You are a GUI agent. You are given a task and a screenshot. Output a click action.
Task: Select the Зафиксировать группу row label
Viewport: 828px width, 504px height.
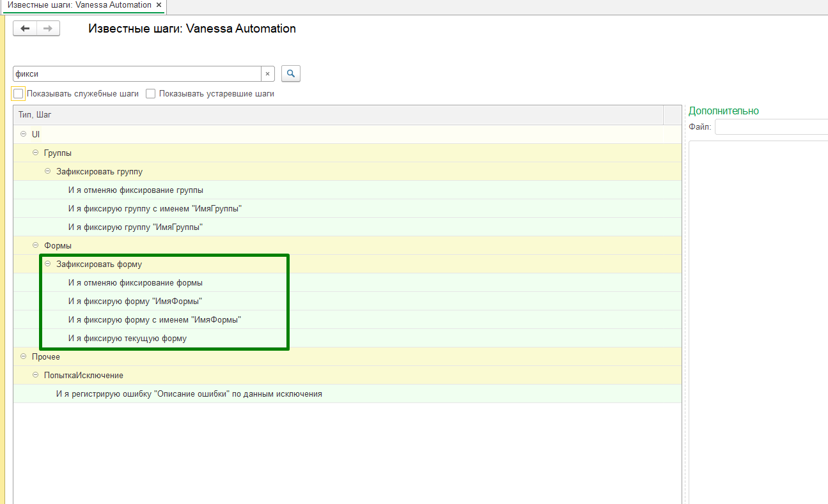coord(99,171)
